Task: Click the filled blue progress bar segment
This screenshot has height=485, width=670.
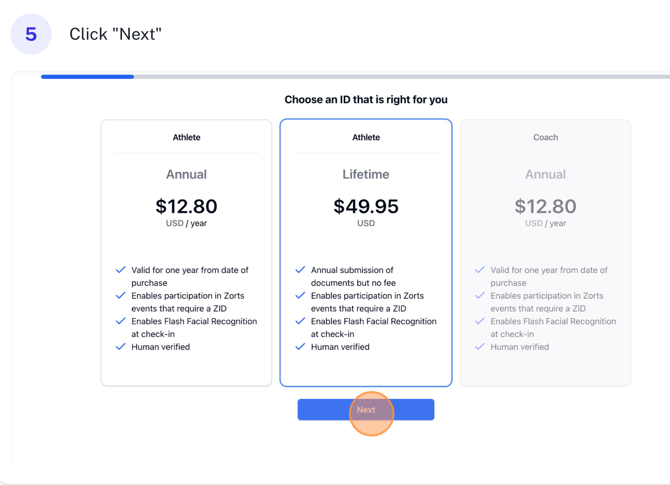Action: [x=87, y=76]
